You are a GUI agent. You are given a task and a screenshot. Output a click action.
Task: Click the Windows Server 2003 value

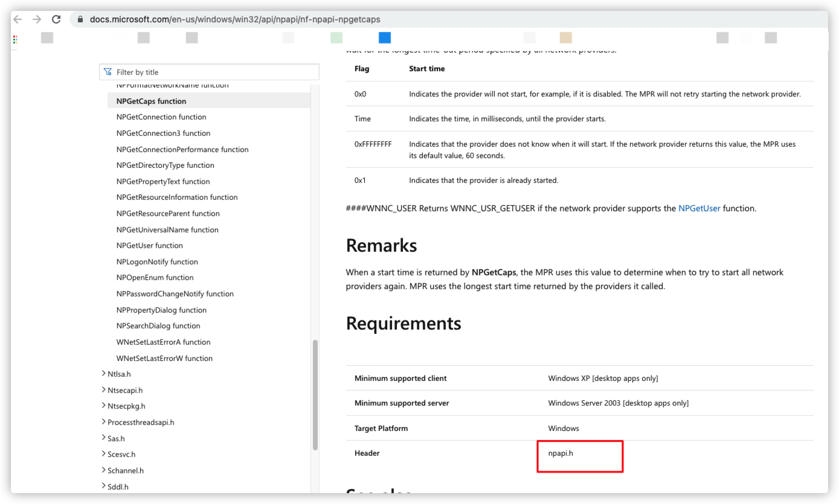(x=618, y=403)
